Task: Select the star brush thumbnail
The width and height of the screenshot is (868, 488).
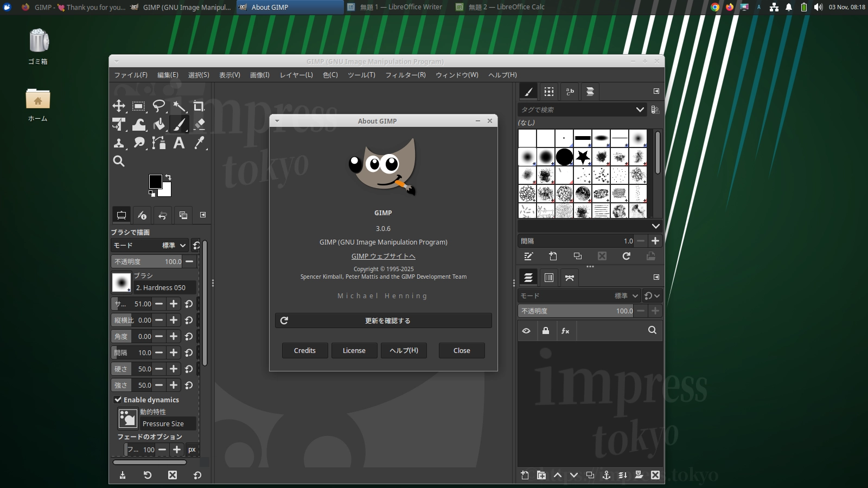Action: point(583,157)
